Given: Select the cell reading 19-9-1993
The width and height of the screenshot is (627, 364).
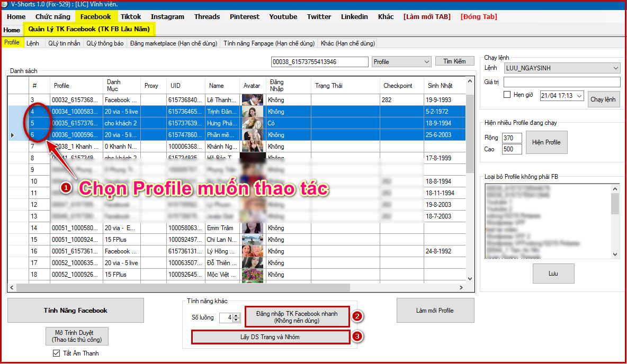Looking at the screenshot, I should tap(445, 100).
